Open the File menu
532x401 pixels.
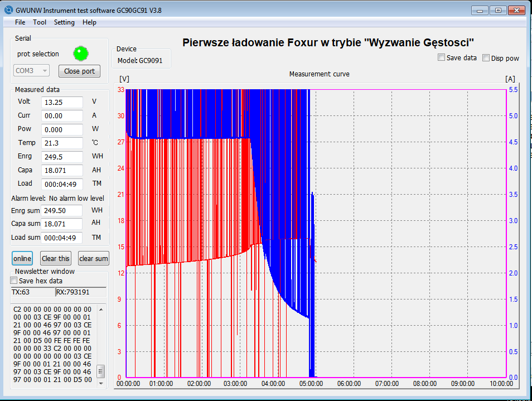(x=20, y=22)
